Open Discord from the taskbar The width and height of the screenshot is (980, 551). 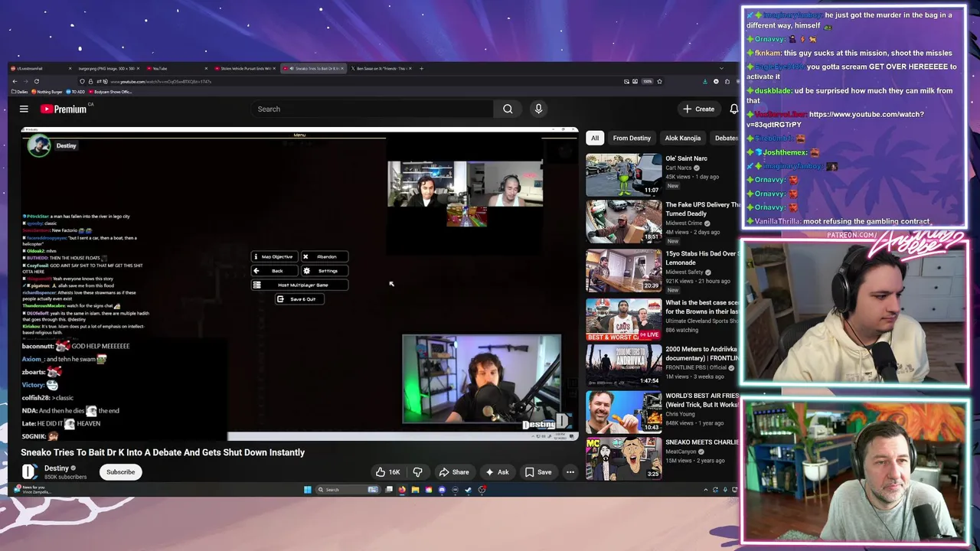442,490
